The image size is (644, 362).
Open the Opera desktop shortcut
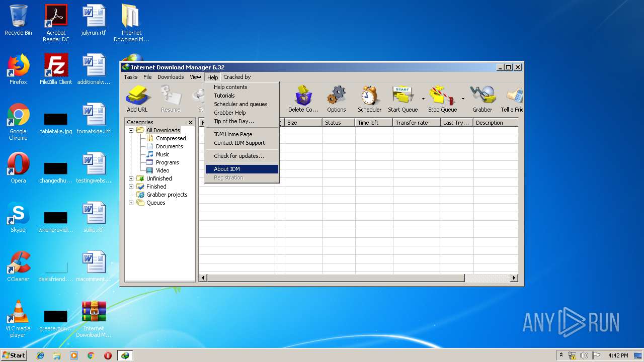tap(18, 168)
